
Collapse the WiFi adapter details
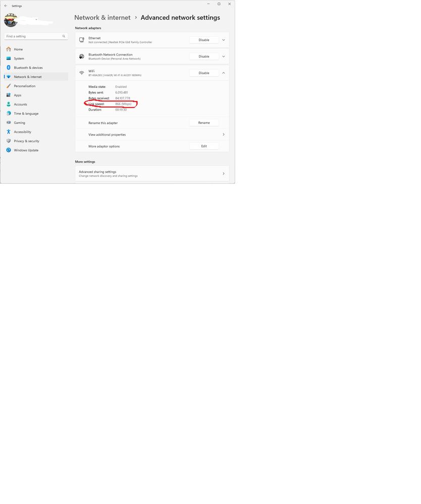[x=224, y=73]
